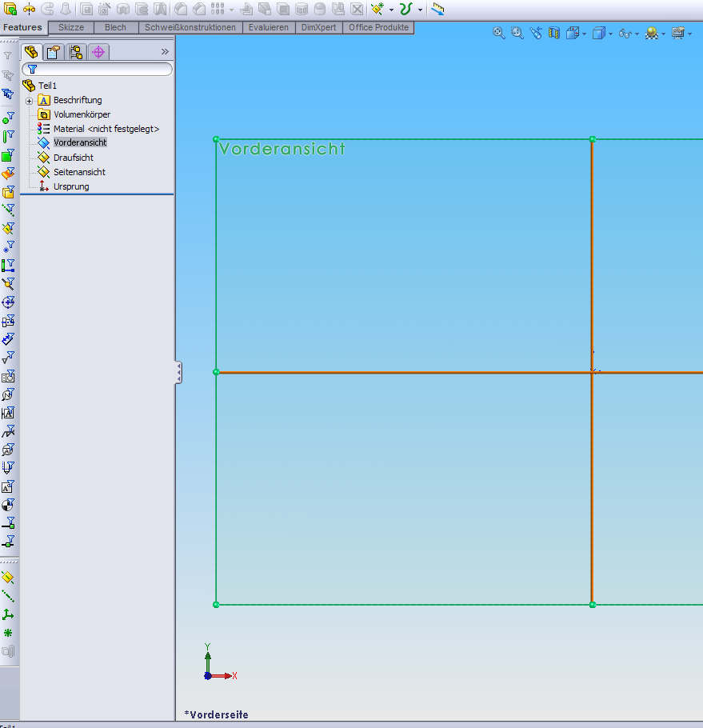Switch to the DimXpert tab

(x=319, y=27)
